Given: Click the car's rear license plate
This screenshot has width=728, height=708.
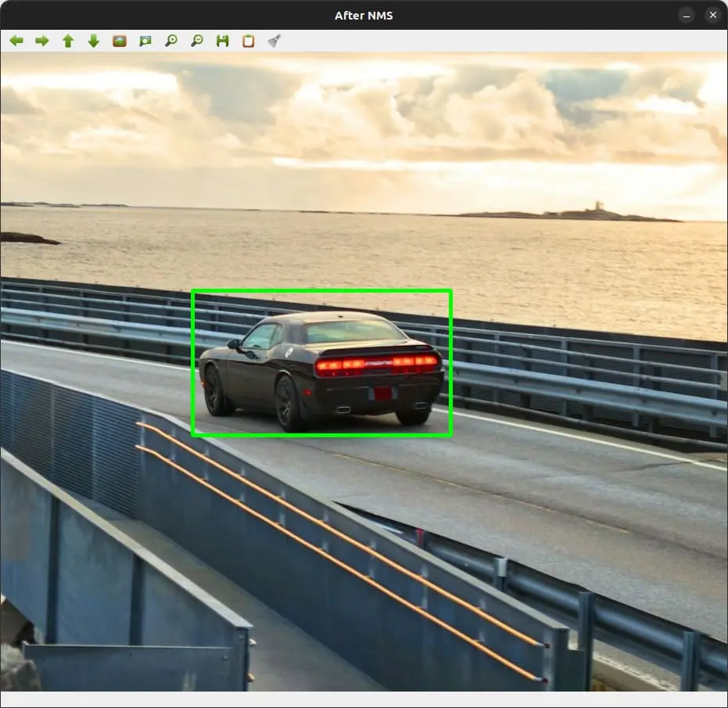Looking at the screenshot, I should [382, 393].
